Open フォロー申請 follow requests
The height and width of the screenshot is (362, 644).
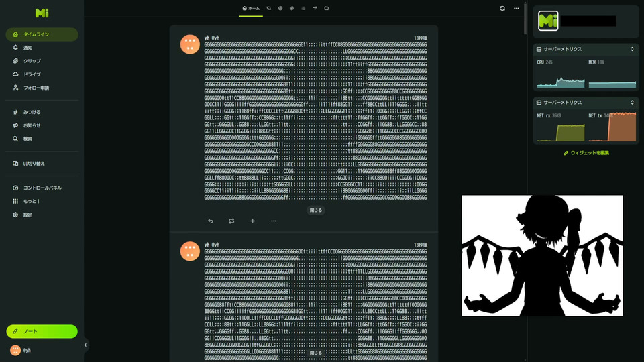tap(42, 88)
